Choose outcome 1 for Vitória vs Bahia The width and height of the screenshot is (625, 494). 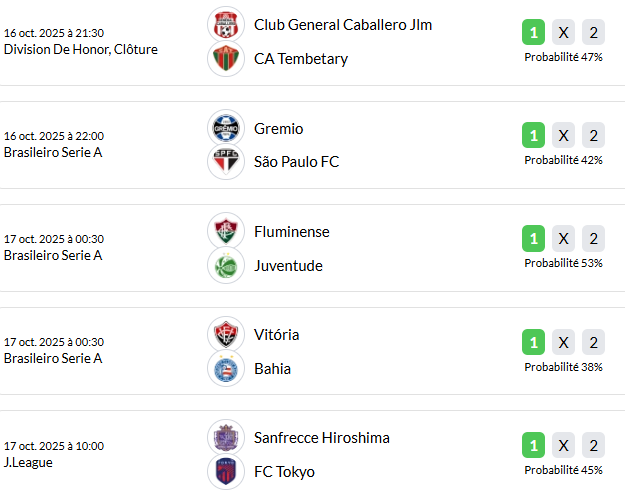pos(534,341)
